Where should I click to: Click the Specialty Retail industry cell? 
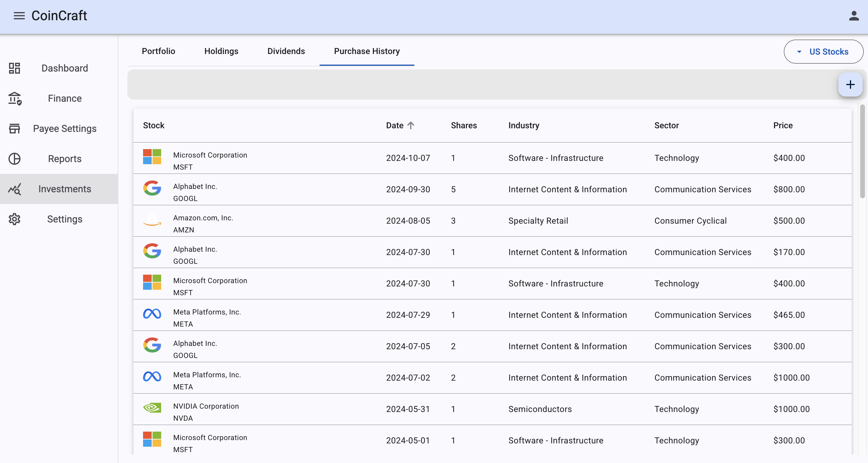point(538,221)
